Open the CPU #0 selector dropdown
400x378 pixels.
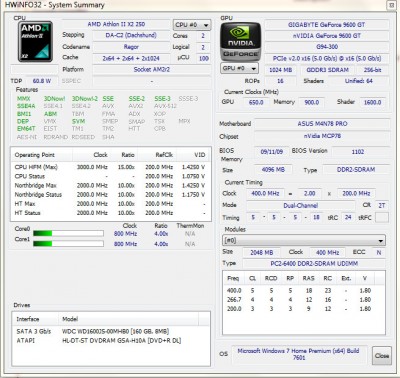[192, 25]
